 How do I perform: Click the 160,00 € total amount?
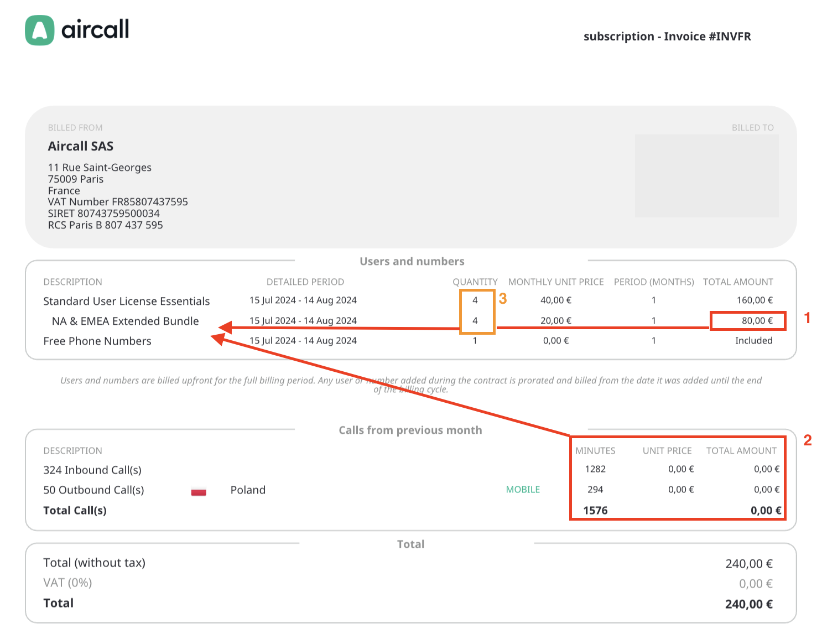(755, 300)
